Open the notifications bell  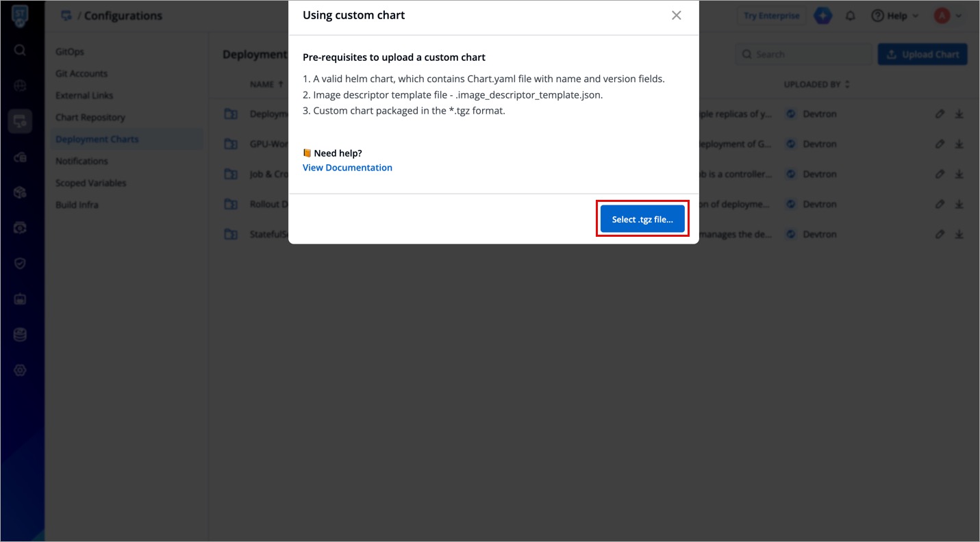click(x=851, y=16)
